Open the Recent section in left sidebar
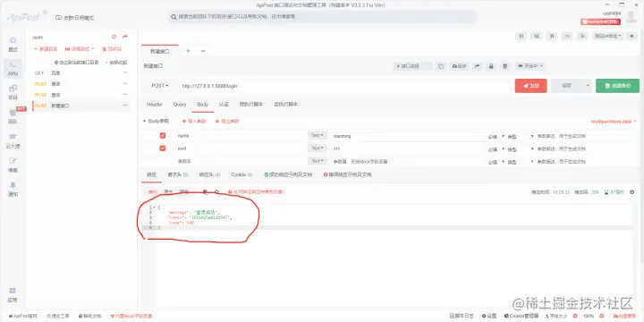The image size is (644, 322). (13, 45)
